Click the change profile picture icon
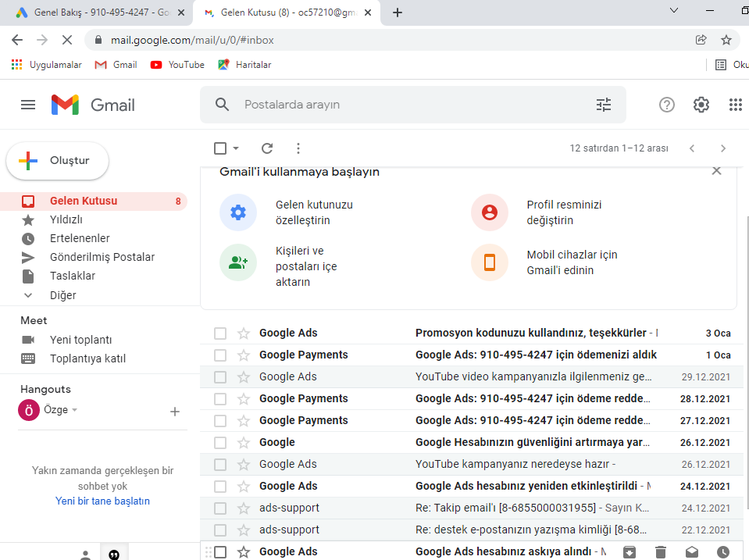Viewport: 749px width, 560px height. (x=489, y=212)
